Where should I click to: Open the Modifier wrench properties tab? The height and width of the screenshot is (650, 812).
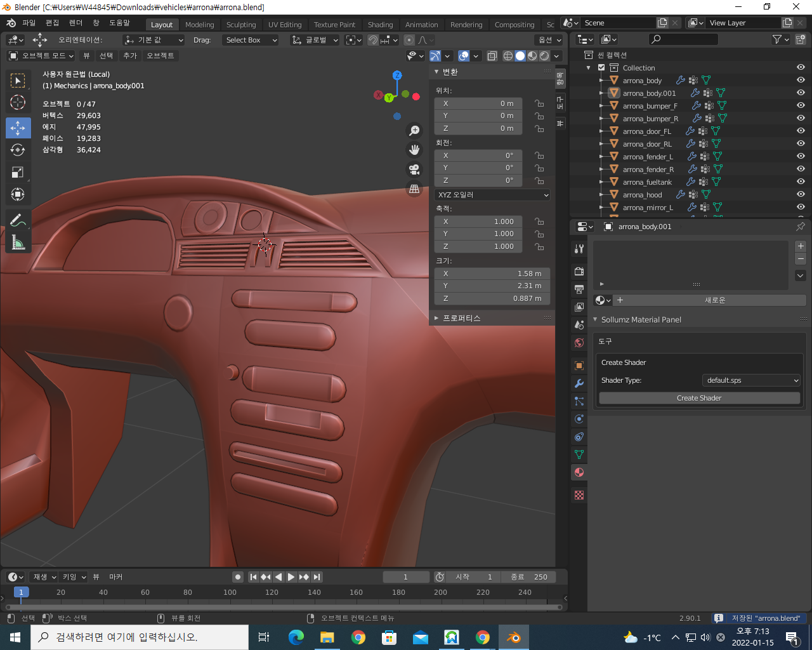point(579,383)
